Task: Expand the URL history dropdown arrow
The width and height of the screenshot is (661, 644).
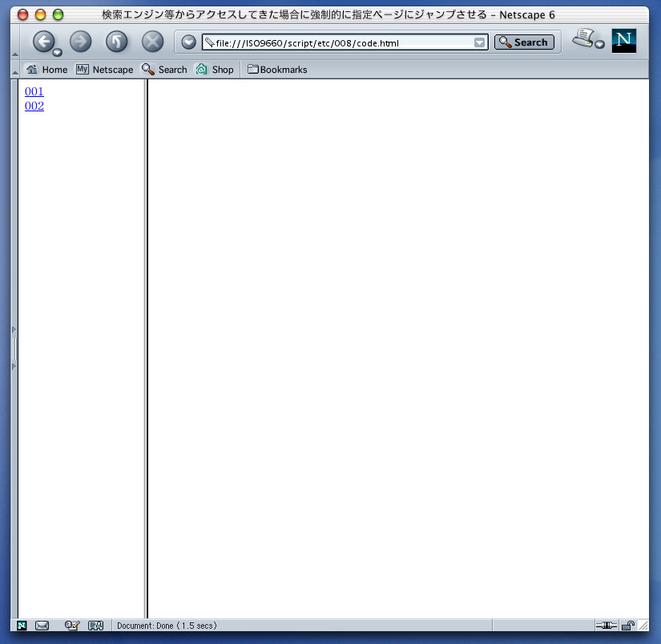Action: click(x=479, y=42)
